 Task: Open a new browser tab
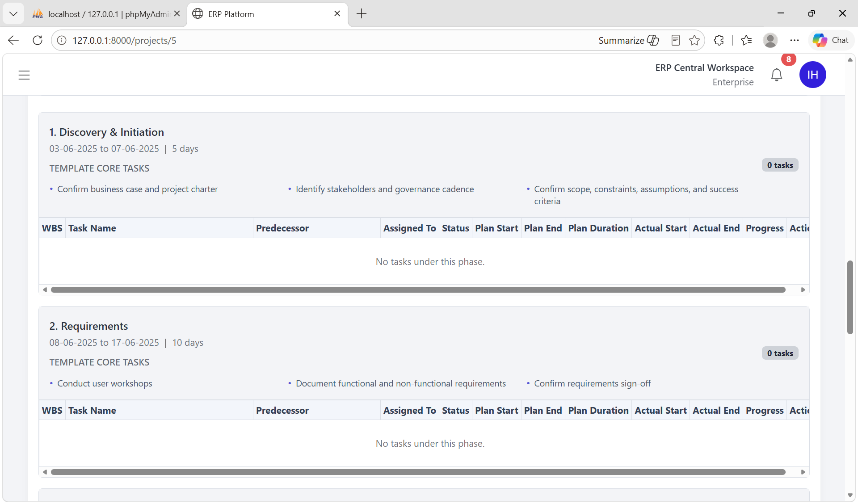(x=362, y=14)
